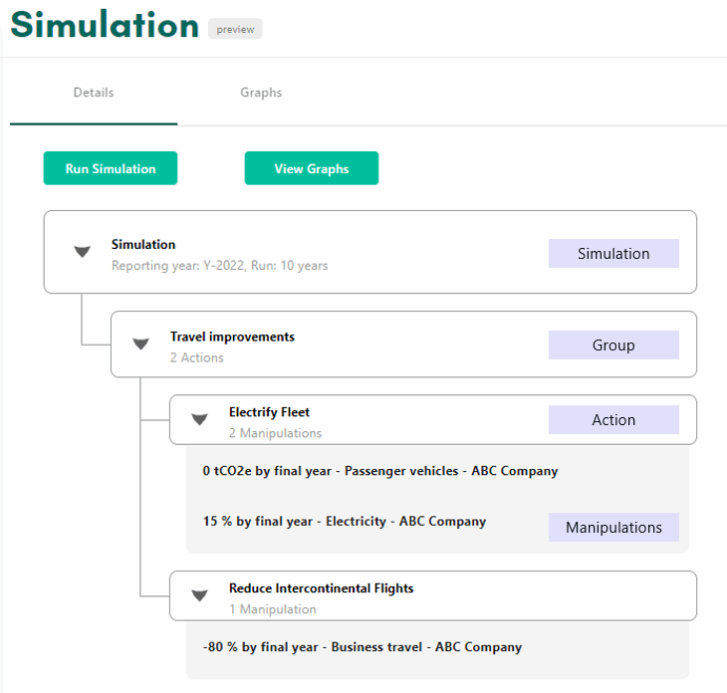Image resolution: width=727 pixels, height=693 pixels.
Task: Select the Passenger vehicles 0 tCO2e manipulation
Action: [x=380, y=471]
